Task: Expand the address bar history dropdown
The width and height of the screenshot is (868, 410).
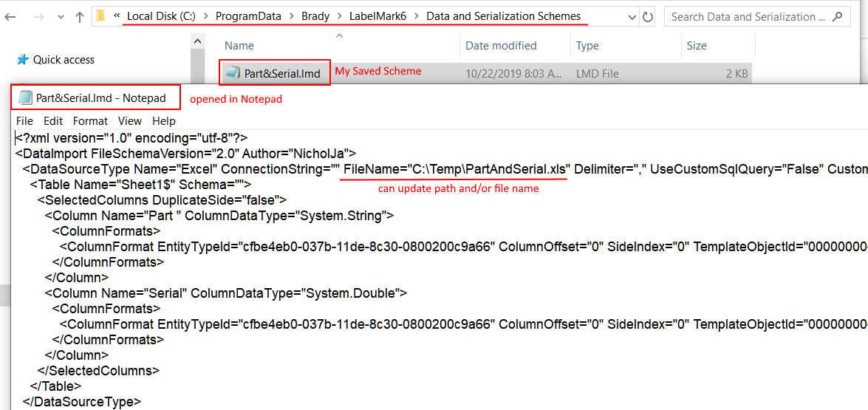Action: (x=631, y=17)
